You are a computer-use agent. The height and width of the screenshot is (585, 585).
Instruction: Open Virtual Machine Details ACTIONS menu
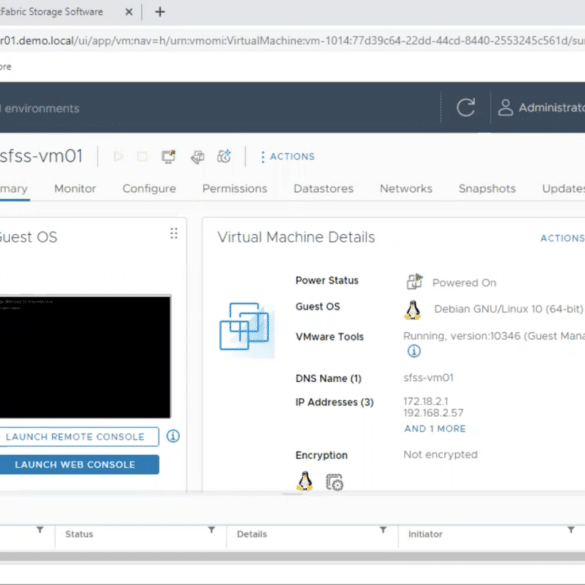pyautogui.click(x=562, y=238)
